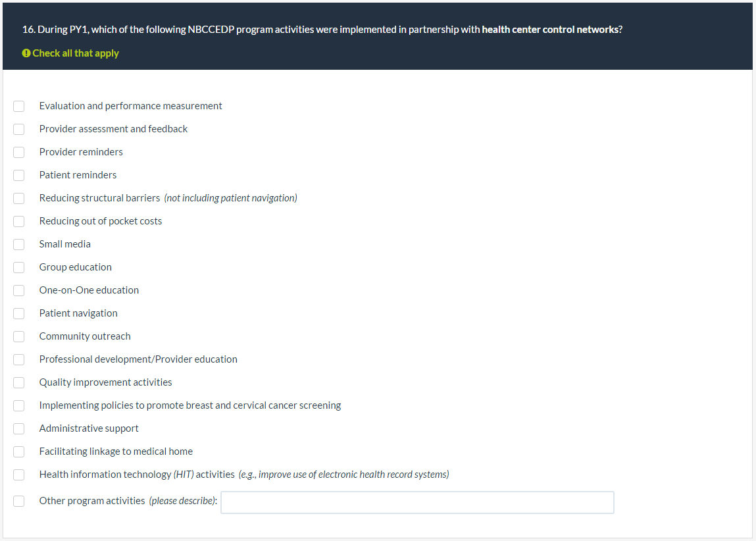
Task: Enable Health information technology (HIT) activities
Action: tap(19, 475)
